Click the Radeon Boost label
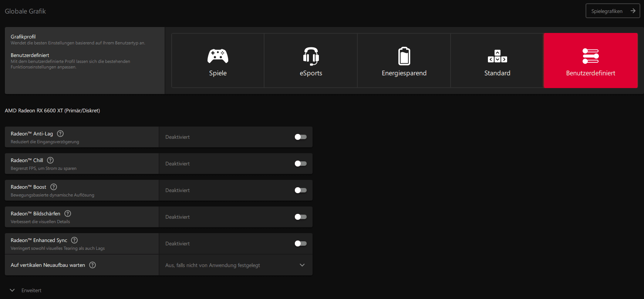 click(28, 187)
